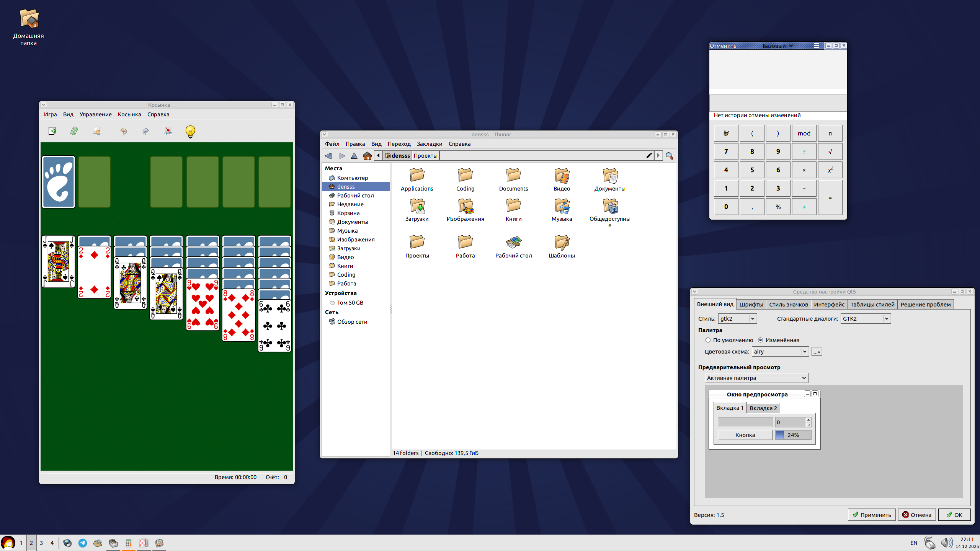Expand the Цветовая схема airy combo box
Viewport: 980px width, 551px height.
click(780, 352)
